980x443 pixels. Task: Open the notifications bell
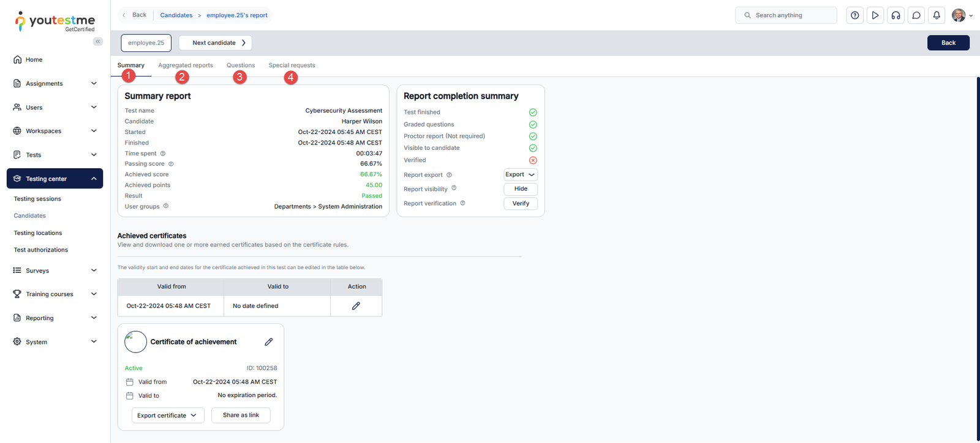(937, 15)
